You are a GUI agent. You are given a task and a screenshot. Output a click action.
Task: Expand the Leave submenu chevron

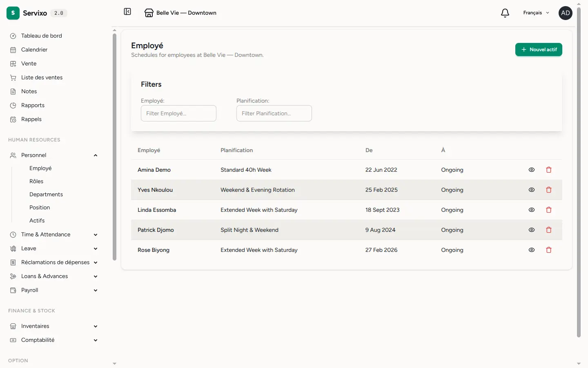[96, 249]
